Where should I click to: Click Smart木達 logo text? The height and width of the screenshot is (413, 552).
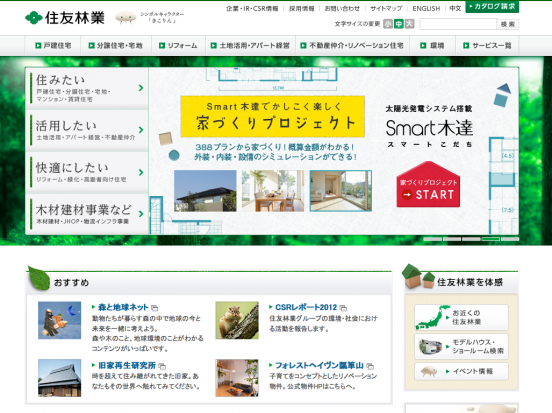coord(429,128)
